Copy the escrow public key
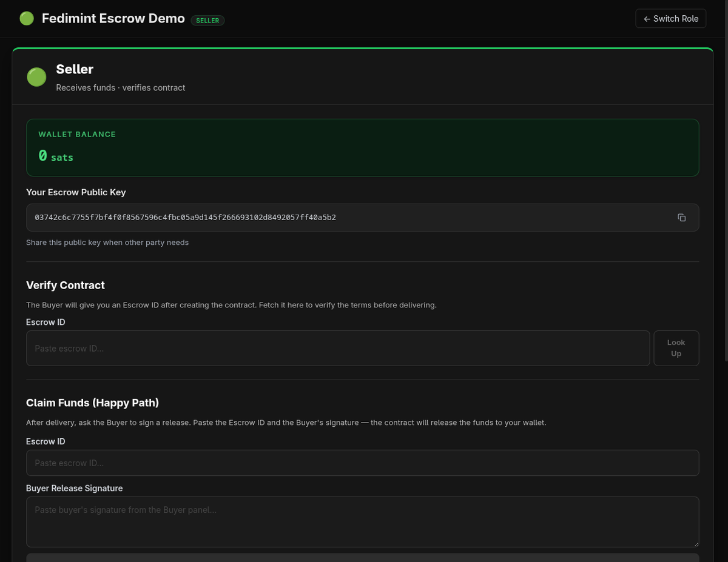The image size is (728, 562). coord(681,218)
